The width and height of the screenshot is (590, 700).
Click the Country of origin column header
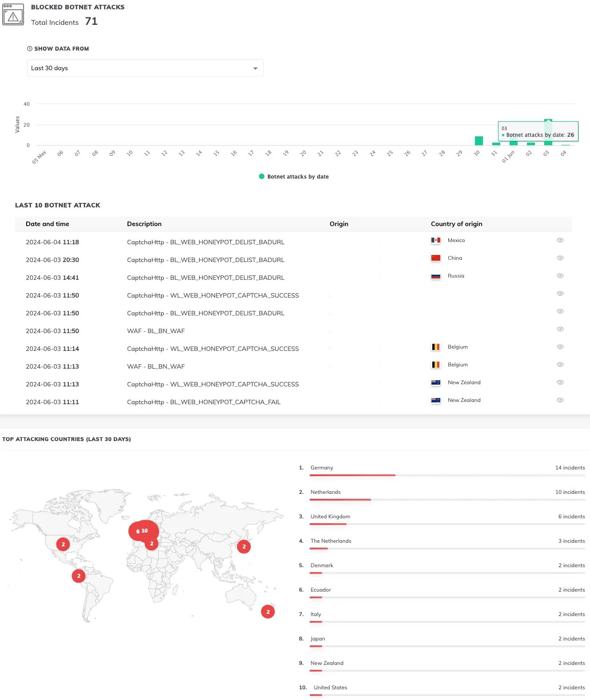[x=456, y=224]
